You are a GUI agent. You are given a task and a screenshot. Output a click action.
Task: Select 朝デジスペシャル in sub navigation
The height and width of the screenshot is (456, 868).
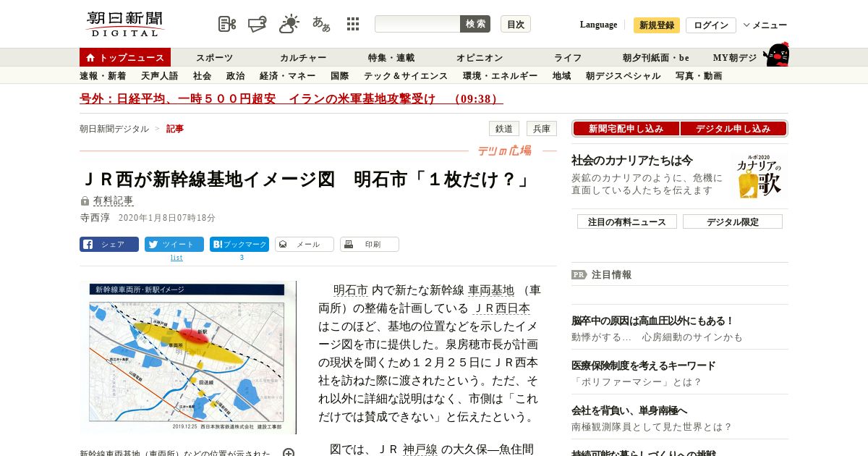point(623,76)
